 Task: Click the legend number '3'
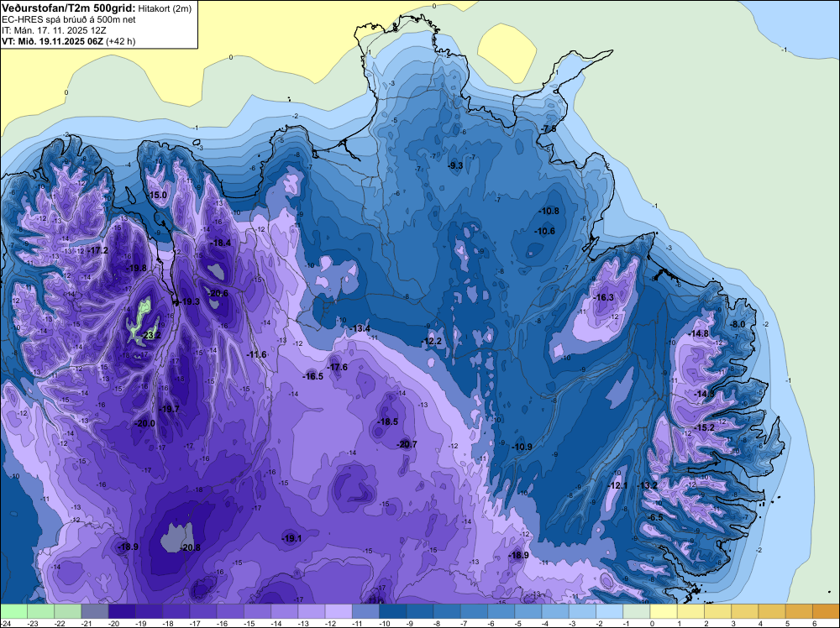(733, 623)
